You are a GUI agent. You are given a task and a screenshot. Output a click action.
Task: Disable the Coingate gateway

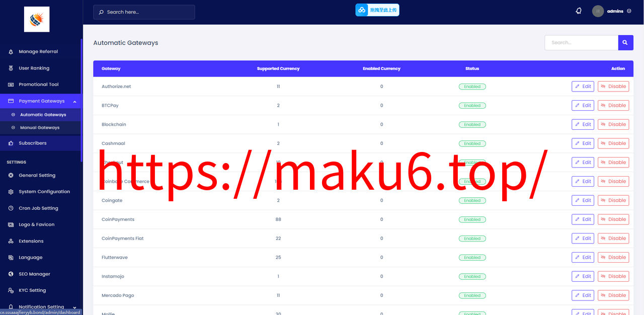(x=613, y=200)
